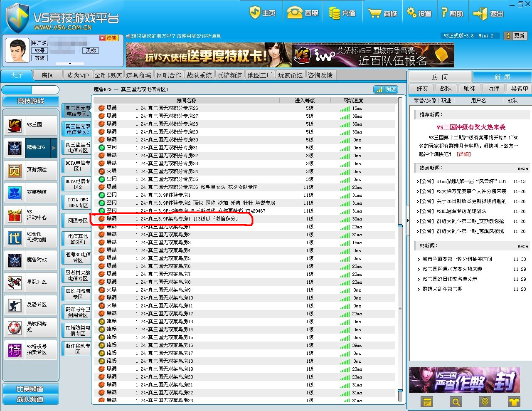Click the magnifier search icon at bottom right
This screenshot has height=411, width=532.
(456, 401)
